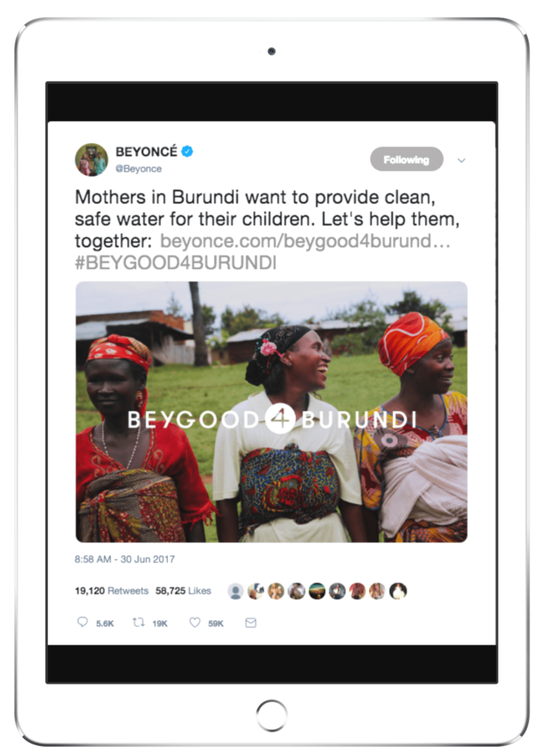
Task: Open the @Beyonce handle
Action: click(138, 169)
